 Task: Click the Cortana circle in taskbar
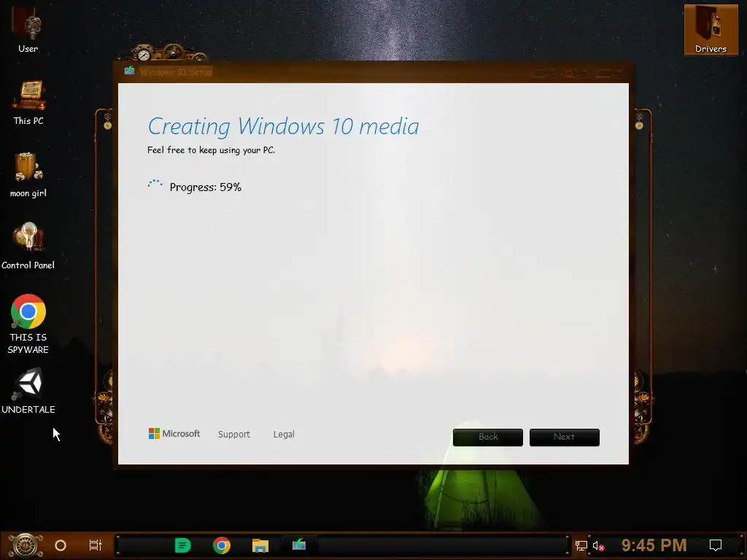(x=61, y=545)
